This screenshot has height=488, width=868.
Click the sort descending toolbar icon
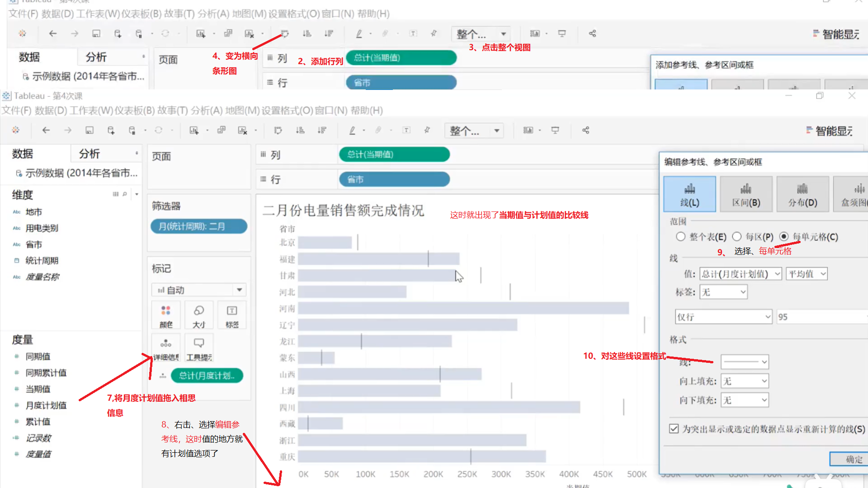point(322,130)
